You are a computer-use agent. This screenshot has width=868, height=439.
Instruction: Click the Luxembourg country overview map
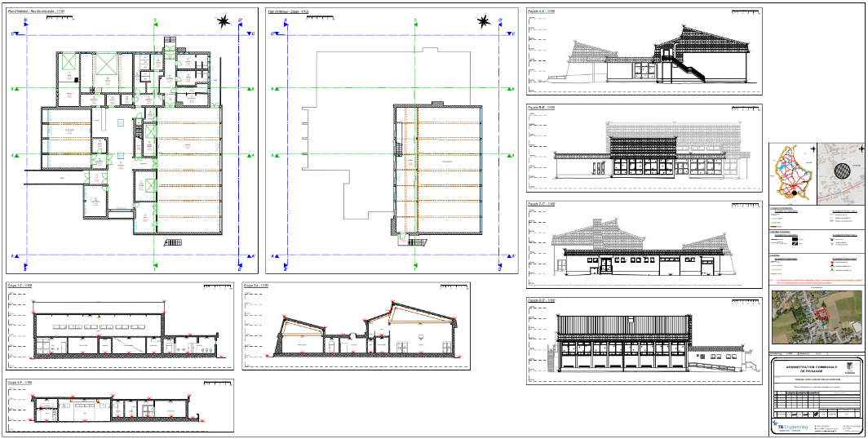[792, 174]
